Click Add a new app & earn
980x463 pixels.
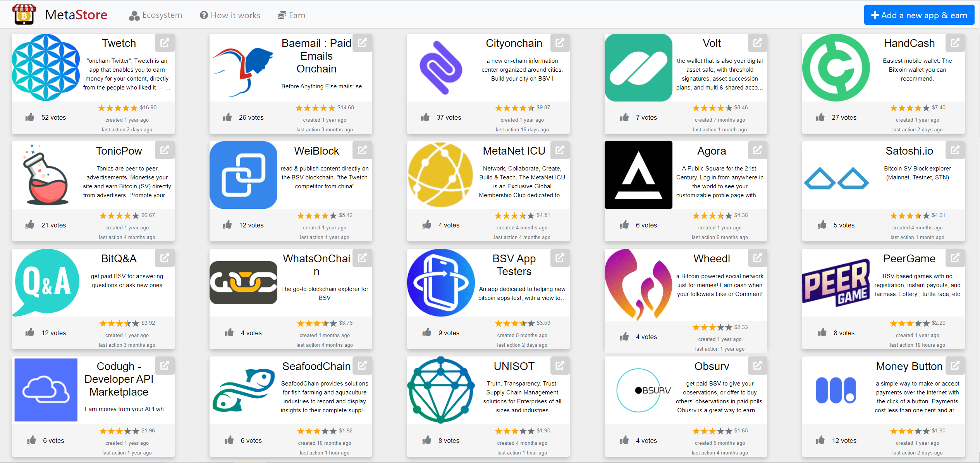tap(919, 15)
